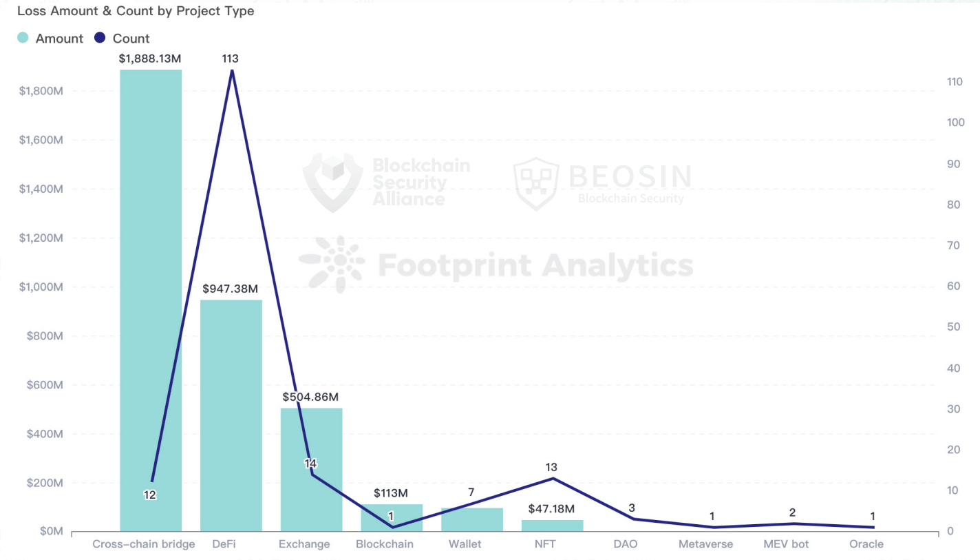Click the NFT $47.18M bar
This screenshot has width=980, height=560.
tap(552, 526)
